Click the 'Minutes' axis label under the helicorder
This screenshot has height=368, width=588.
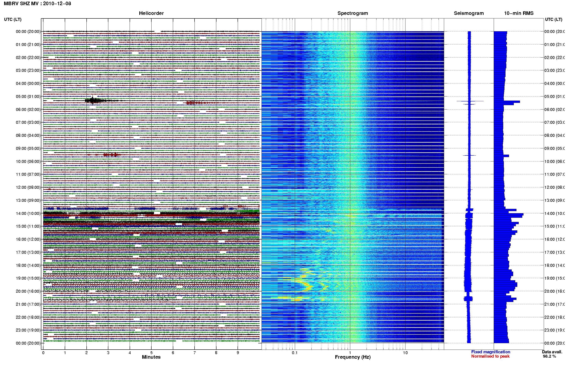click(x=151, y=357)
